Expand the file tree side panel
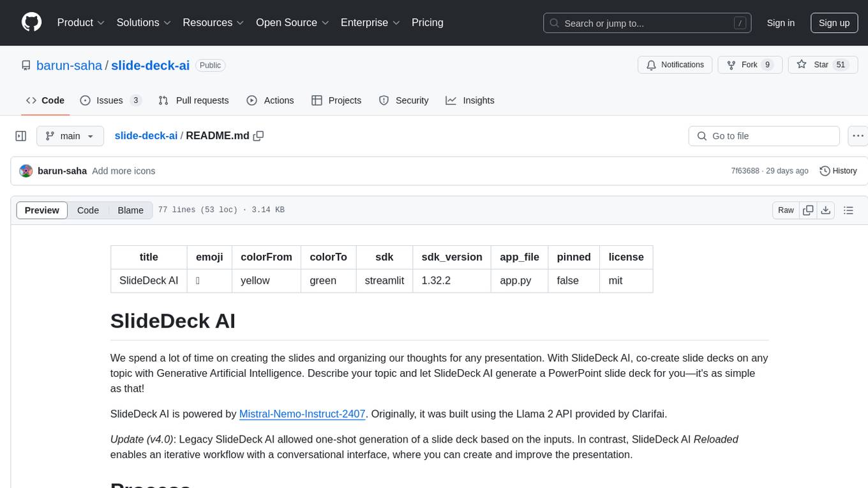Viewport: 868px width, 488px height. (x=21, y=136)
